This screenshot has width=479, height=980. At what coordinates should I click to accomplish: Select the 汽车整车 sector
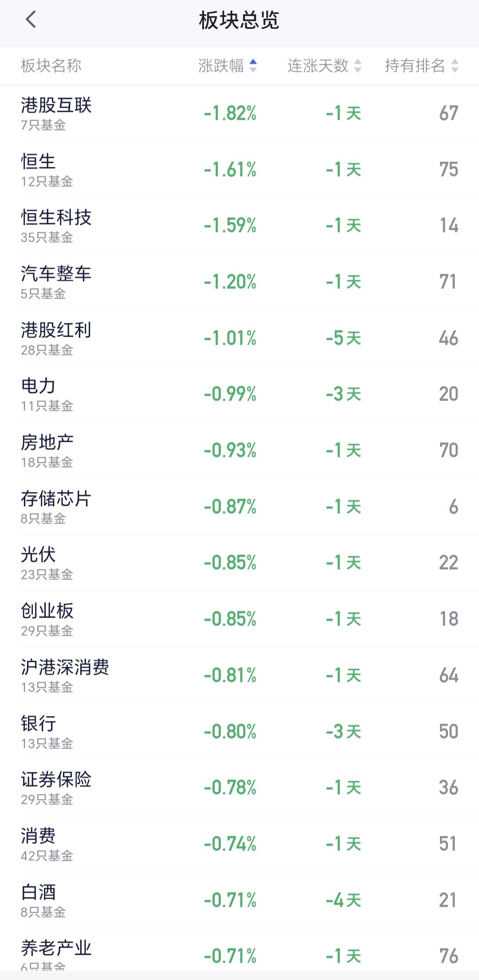[x=239, y=282]
